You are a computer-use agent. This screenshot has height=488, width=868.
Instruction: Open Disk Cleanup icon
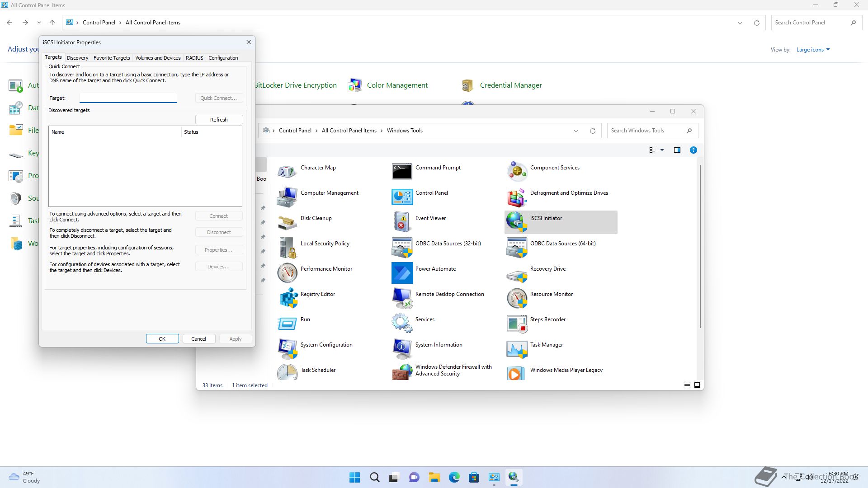click(287, 222)
